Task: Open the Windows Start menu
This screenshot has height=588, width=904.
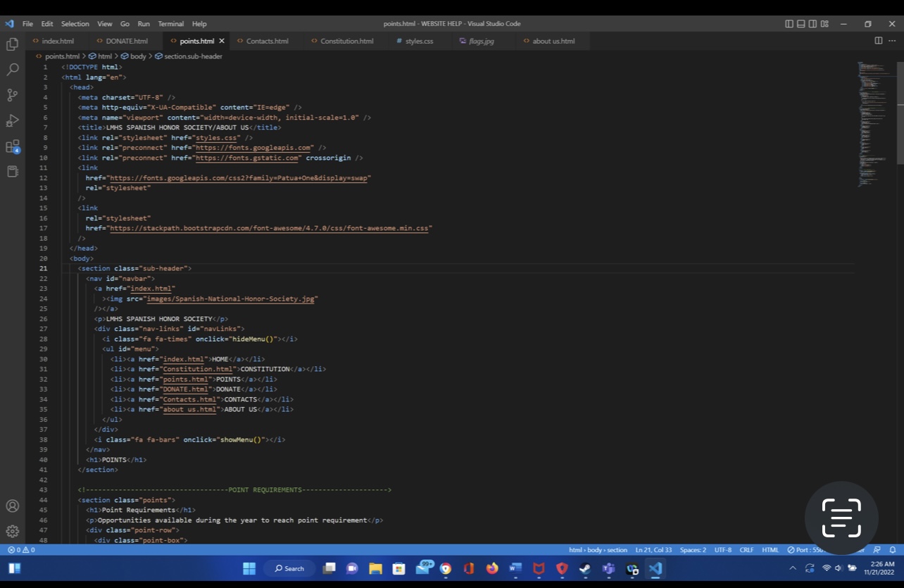Action: click(249, 568)
